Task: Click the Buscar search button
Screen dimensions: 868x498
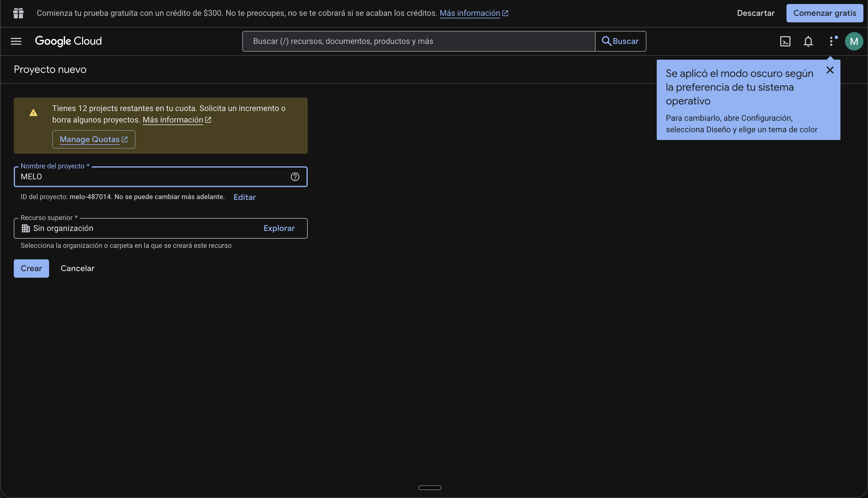Action: click(620, 41)
